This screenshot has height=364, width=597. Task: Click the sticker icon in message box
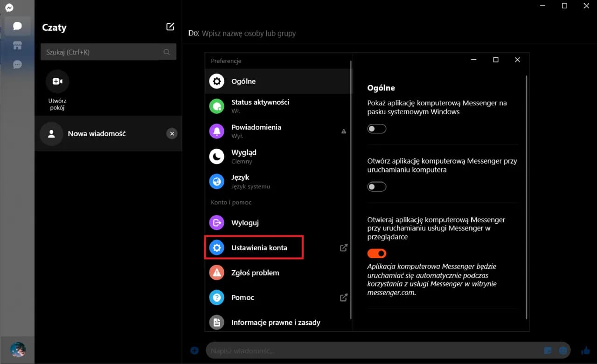[548, 350]
